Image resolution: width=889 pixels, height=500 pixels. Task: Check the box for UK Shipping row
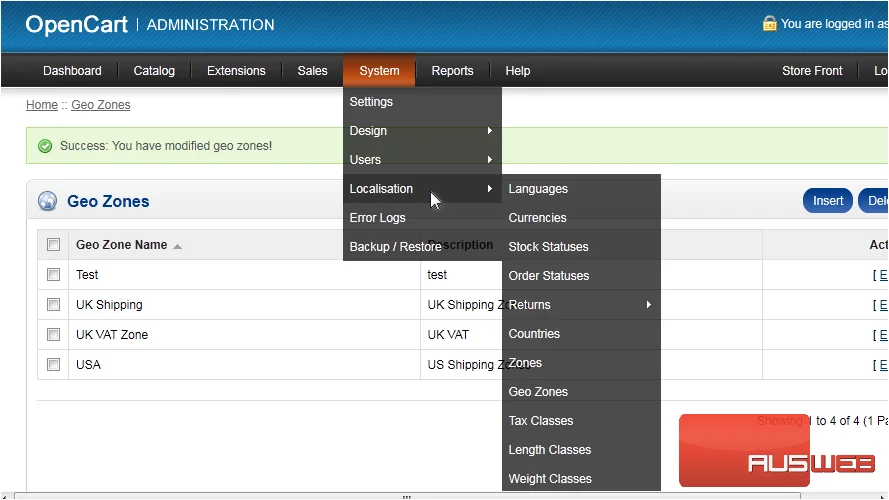53,305
